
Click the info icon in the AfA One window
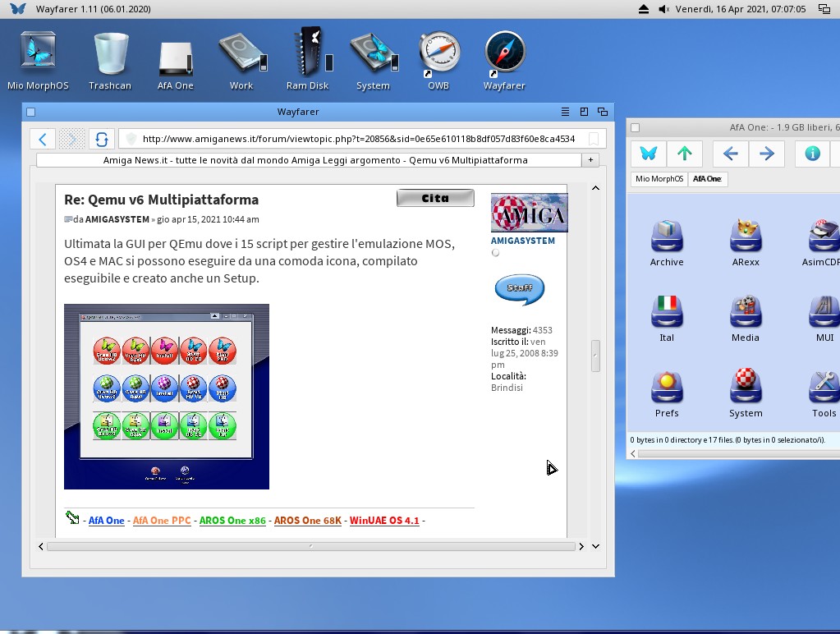coord(812,154)
